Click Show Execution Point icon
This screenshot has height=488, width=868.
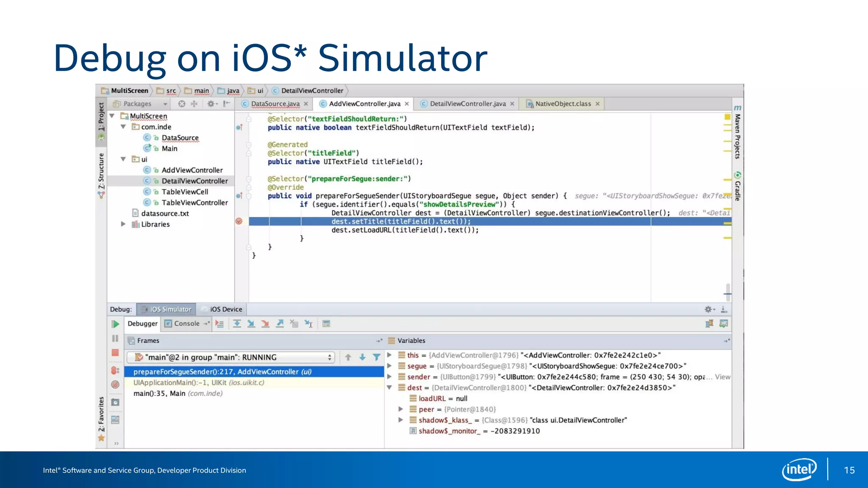tap(220, 324)
